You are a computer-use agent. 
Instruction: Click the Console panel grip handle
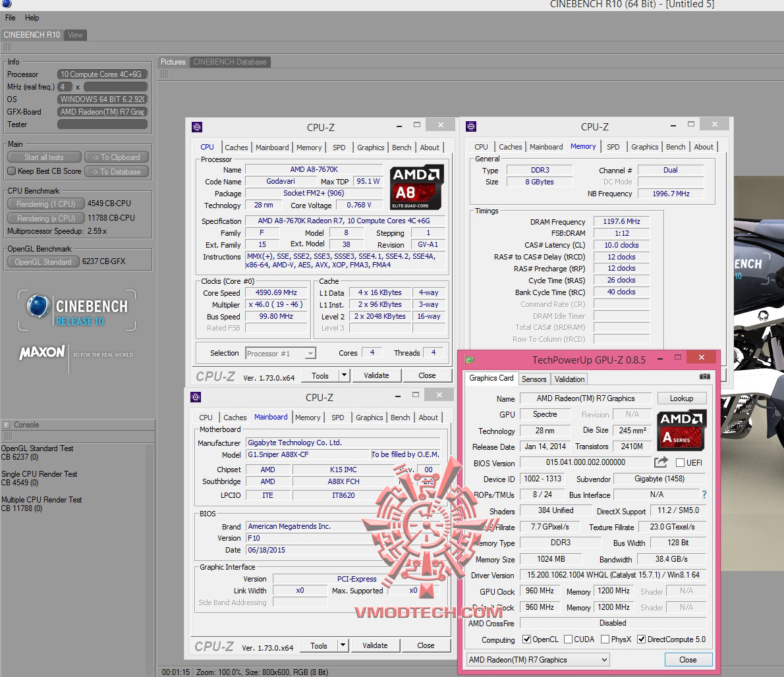[x=7, y=436]
